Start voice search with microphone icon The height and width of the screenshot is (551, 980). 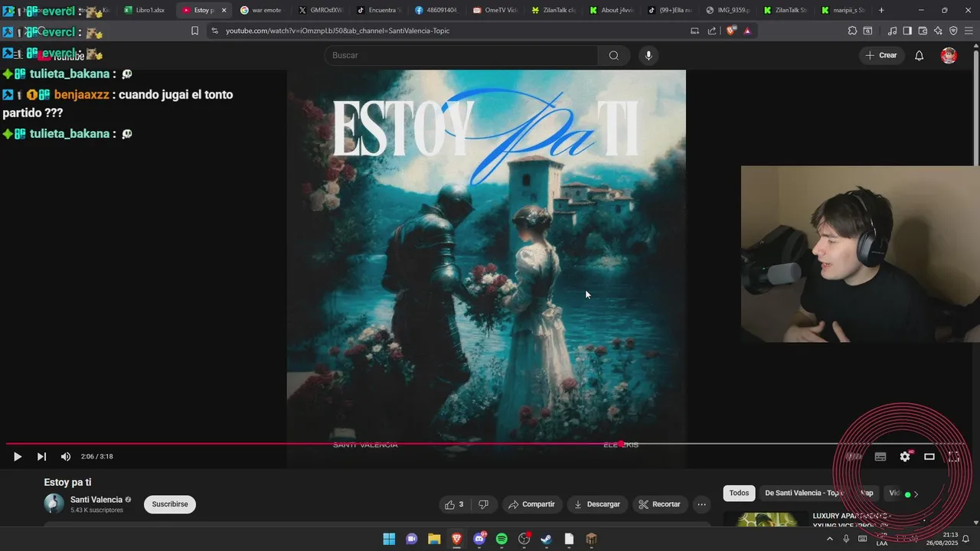648,55
